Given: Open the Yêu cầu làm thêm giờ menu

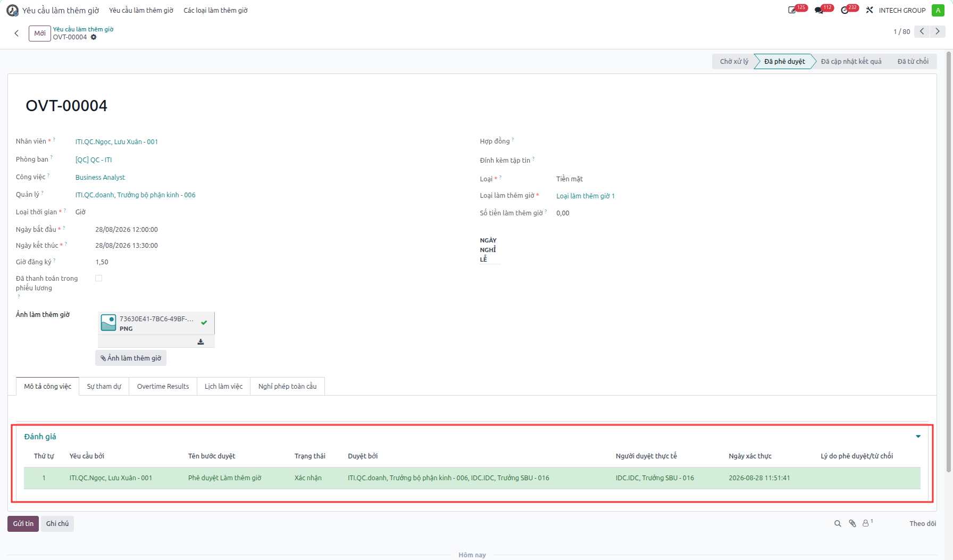Looking at the screenshot, I should 141,10.
